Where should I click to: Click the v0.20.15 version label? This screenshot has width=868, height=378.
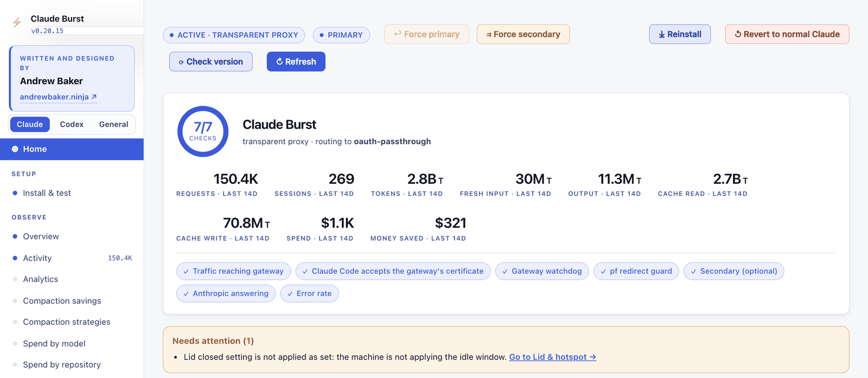[47, 31]
